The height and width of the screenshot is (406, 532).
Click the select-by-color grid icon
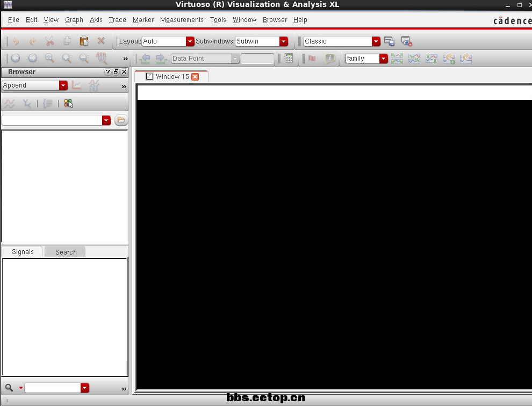69,104
